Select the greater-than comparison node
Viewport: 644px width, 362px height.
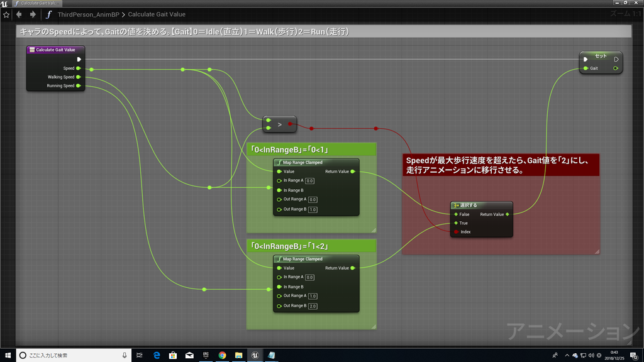pos(280,124)
